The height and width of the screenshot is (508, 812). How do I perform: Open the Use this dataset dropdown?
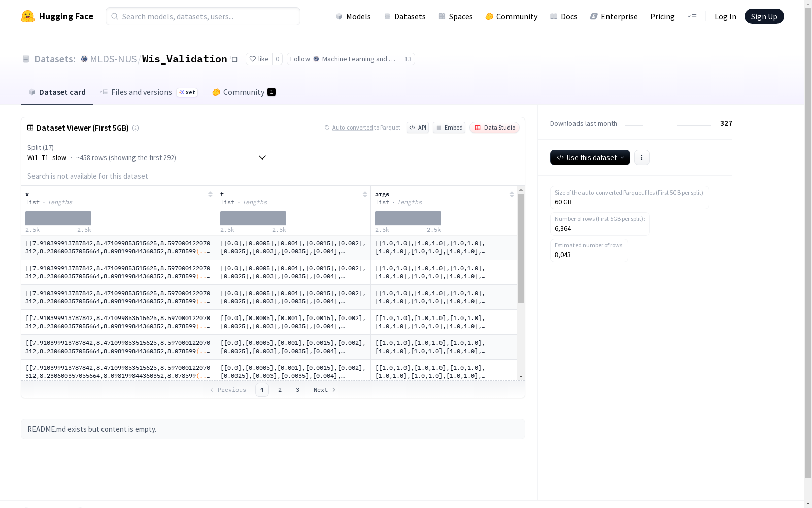click(590, 157)
